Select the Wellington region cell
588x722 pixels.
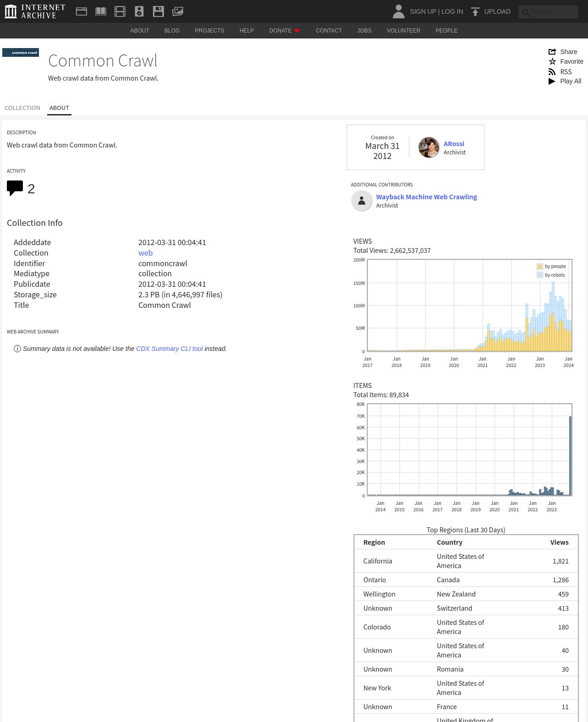point(379,594)
